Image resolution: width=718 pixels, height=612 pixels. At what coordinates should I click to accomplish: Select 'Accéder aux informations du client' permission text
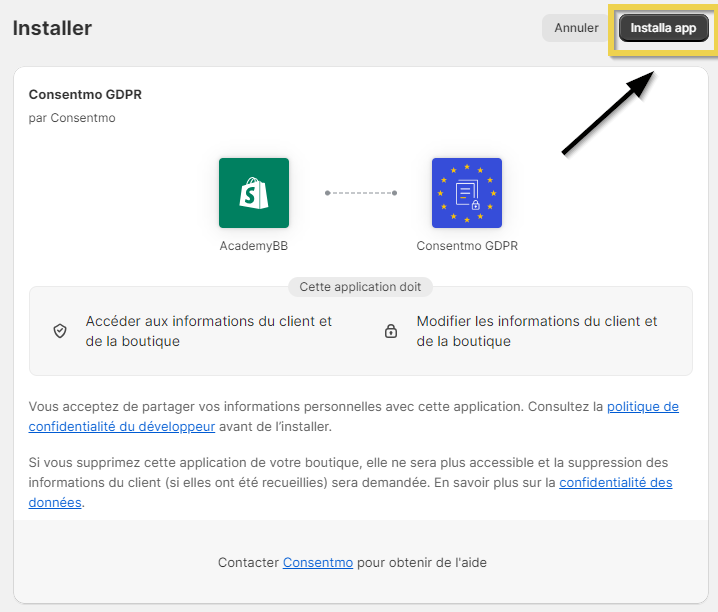[208, 331]
